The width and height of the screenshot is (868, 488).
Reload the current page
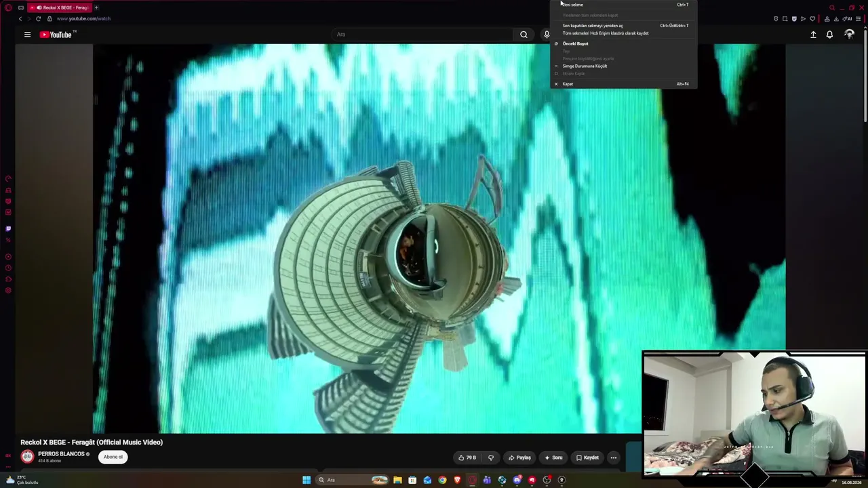pos(38,19)
